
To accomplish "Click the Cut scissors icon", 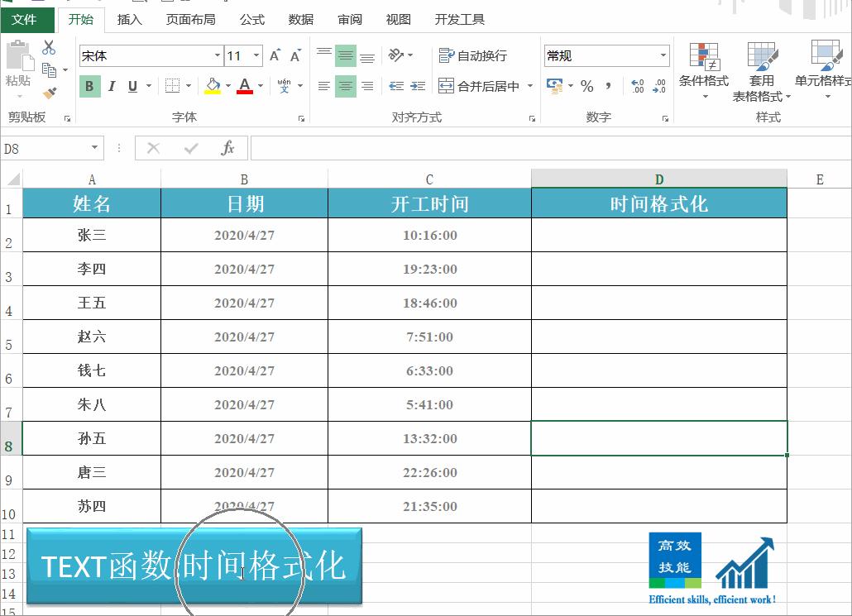I will tap(48, 48).
